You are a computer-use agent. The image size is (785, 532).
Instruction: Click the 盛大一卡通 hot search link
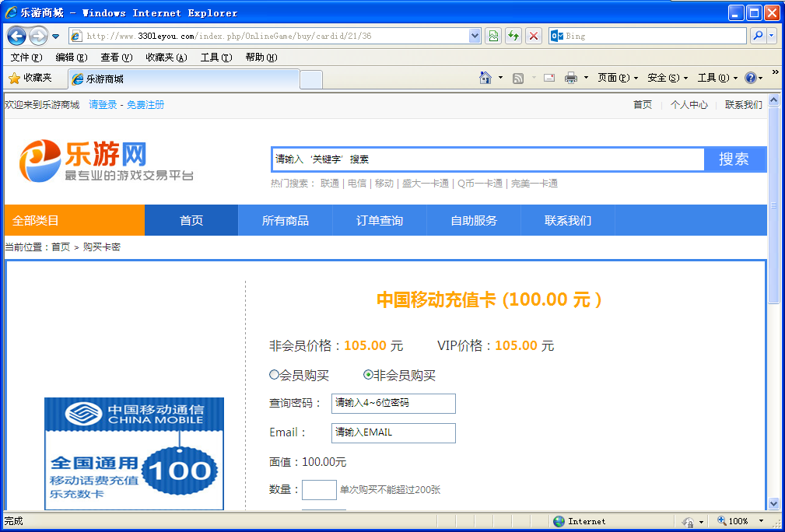(x=425, y=184)
